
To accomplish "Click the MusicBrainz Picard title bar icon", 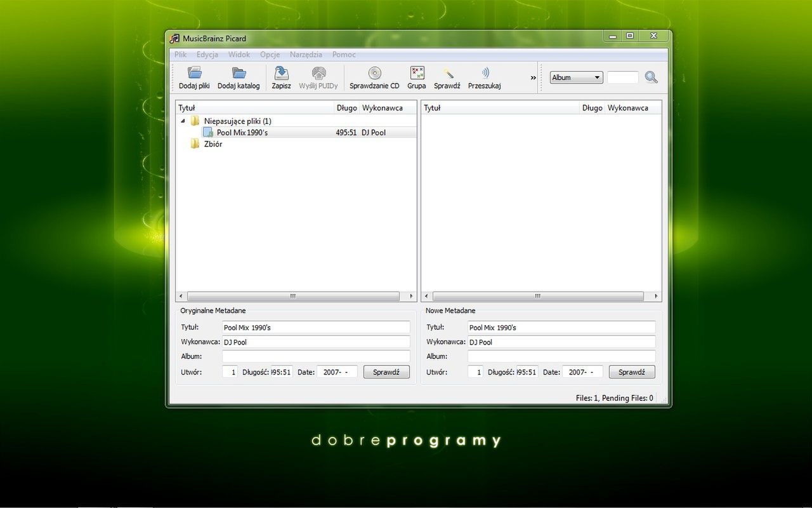I will pos(175,38).
